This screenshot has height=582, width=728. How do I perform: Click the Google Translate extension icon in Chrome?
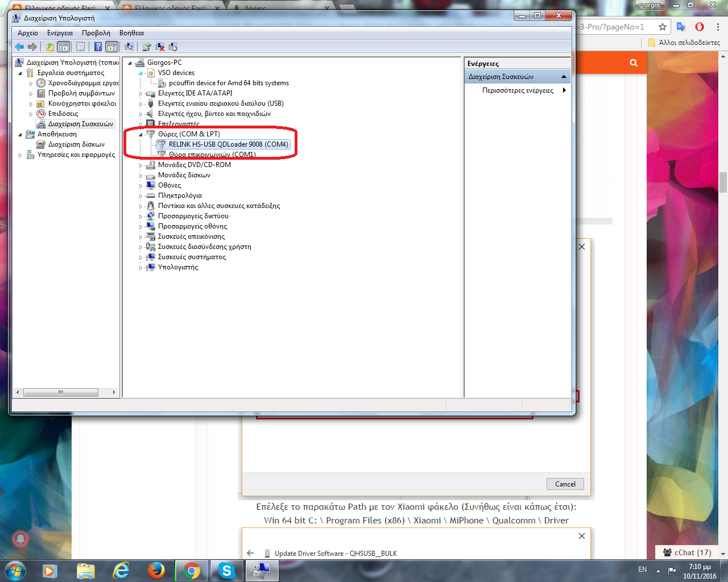pos(681,27)
